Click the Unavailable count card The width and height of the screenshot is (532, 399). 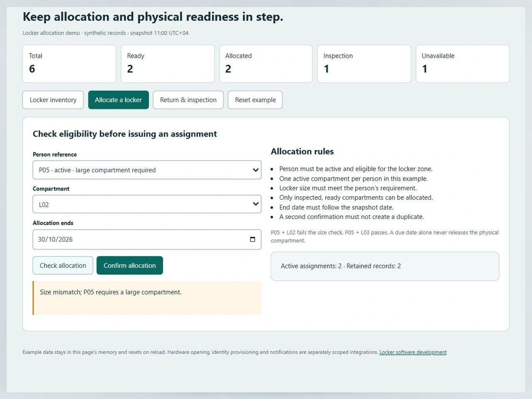463,64
